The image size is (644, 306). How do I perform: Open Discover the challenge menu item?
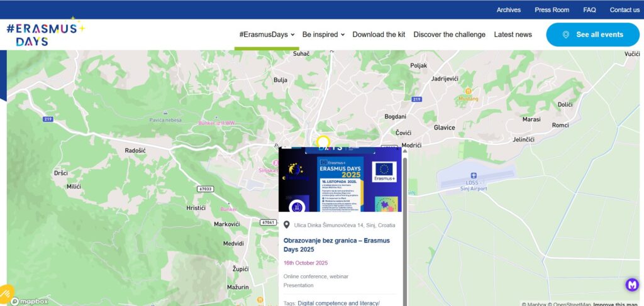coord(449,35)
